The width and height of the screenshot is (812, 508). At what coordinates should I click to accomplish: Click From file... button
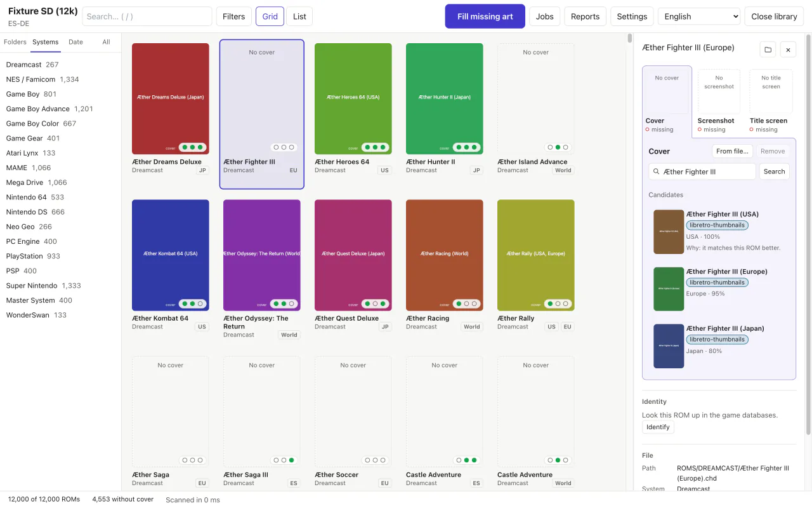732,151
